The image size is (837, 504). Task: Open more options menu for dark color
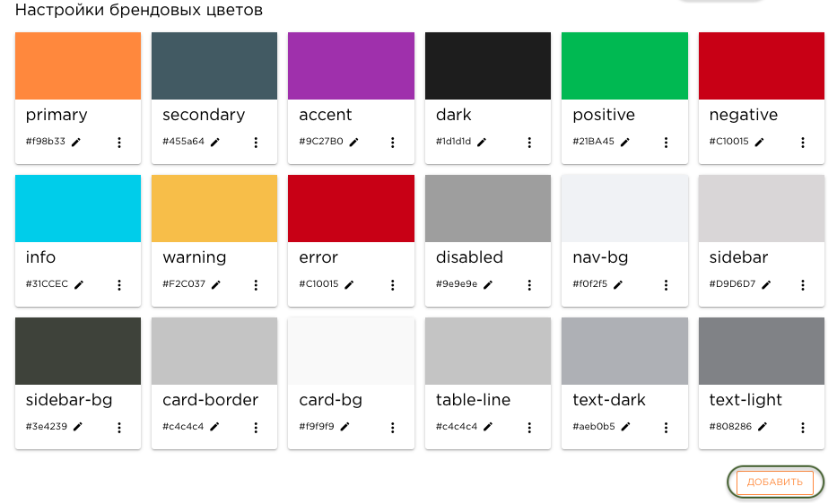pyautogui.click(x=529, y=143)
